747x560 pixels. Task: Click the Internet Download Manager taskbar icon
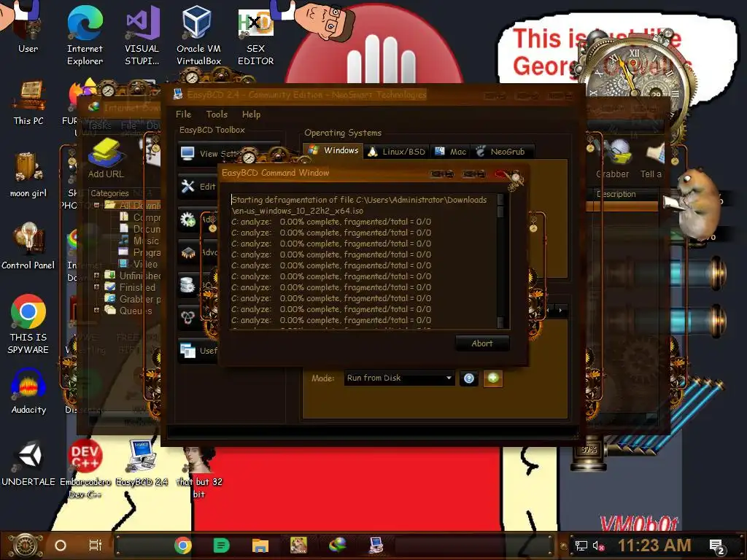click(337, 545)
